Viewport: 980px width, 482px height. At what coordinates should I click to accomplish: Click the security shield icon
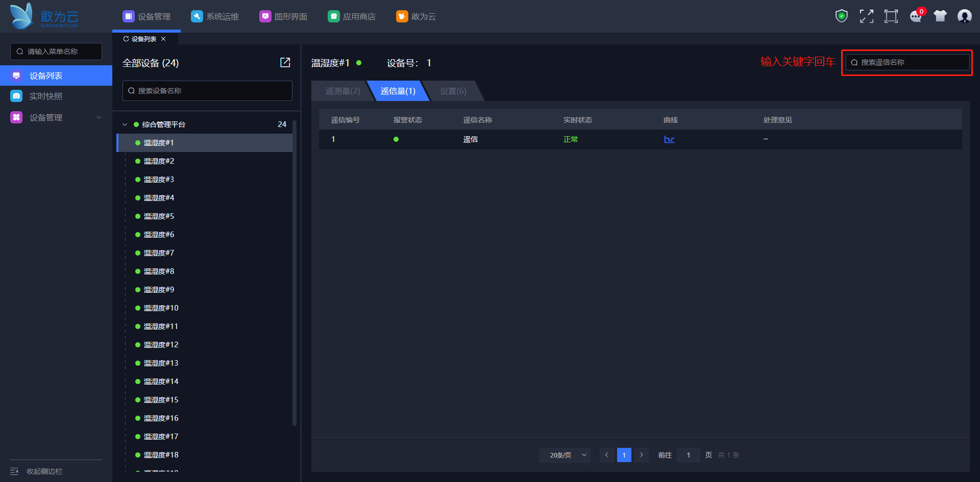pos(841,16)
